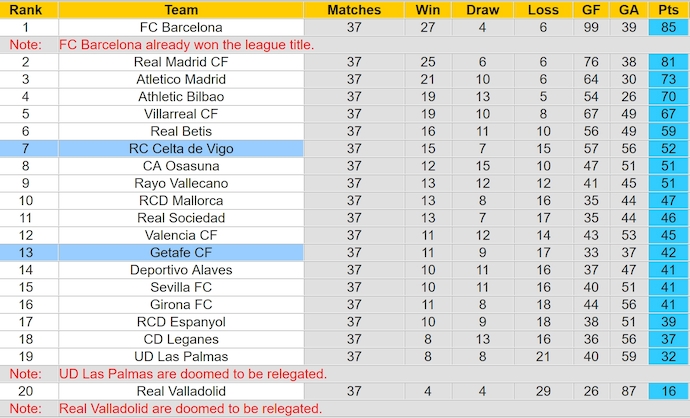690x418 pixels.
Task: Open the Real Valladolid team link
Action: [181, 391]
